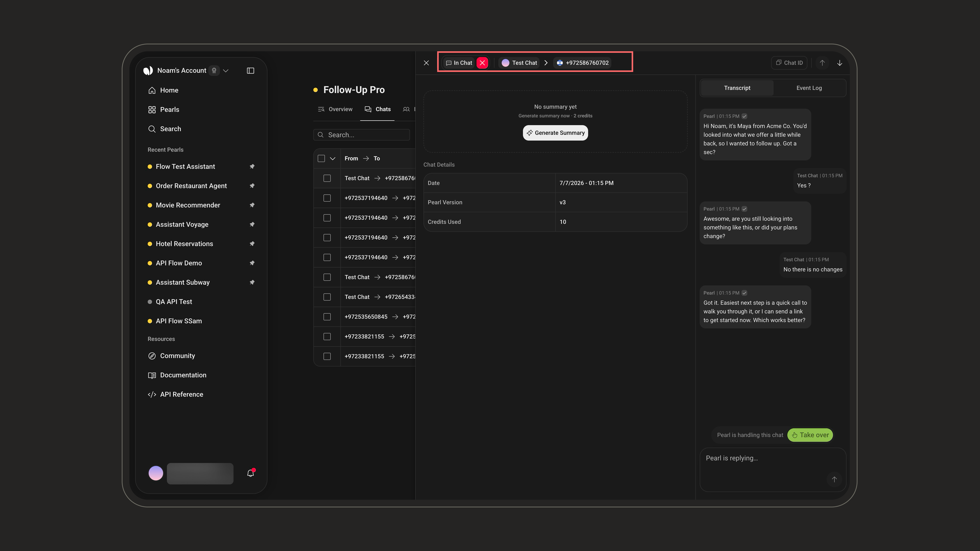Image resolution: width=980 pixels, height=551 pixels.
Task: Copy the Chat ID
Action: (x=789, y=63)
